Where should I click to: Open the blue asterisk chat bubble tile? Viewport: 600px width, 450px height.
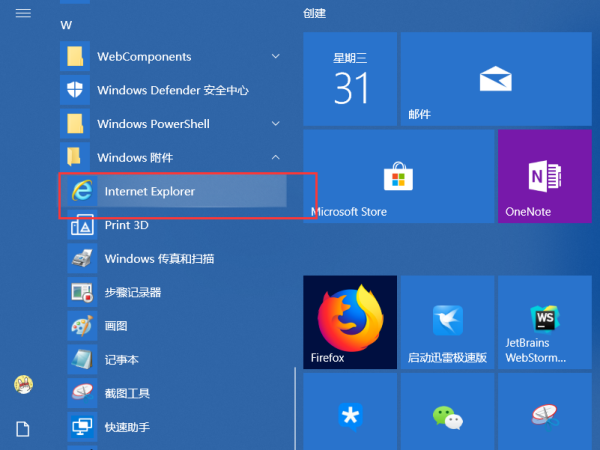(x=350, y=412)
